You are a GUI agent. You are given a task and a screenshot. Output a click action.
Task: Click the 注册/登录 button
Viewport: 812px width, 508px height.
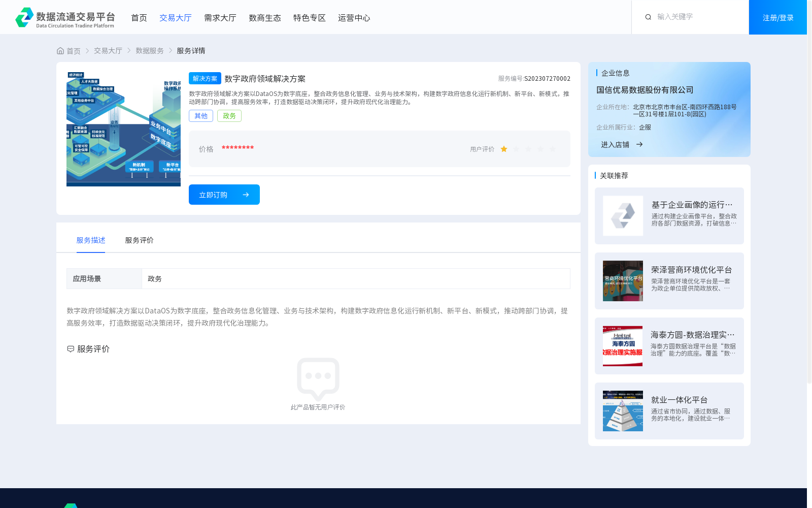point(778,17)
